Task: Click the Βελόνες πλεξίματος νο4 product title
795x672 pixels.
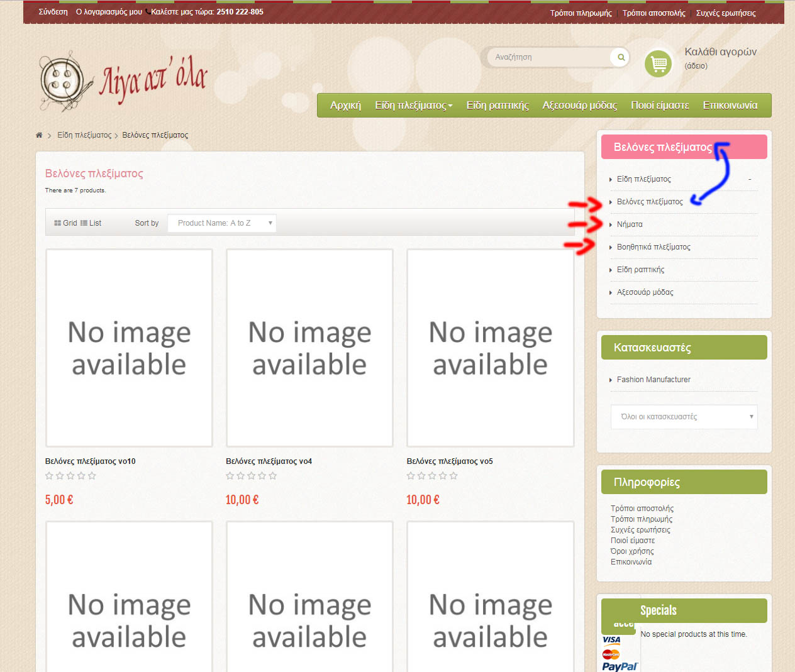Action: point(269,461)
